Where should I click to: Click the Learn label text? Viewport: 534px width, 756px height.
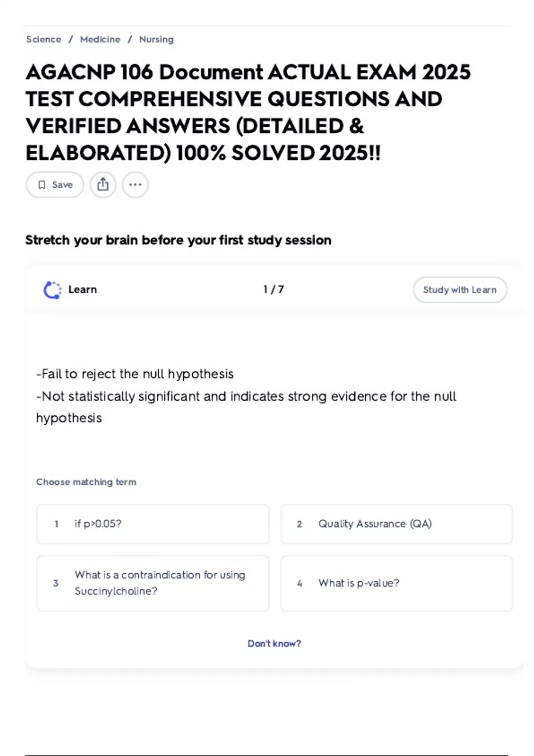(x=82, y=290)
